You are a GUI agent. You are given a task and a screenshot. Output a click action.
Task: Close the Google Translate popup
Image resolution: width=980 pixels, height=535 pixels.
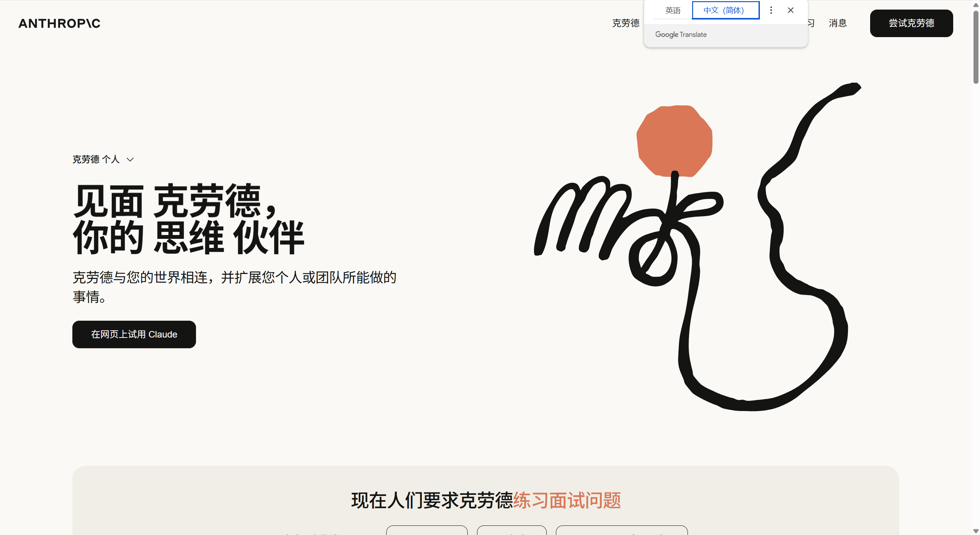click(791, 10)
